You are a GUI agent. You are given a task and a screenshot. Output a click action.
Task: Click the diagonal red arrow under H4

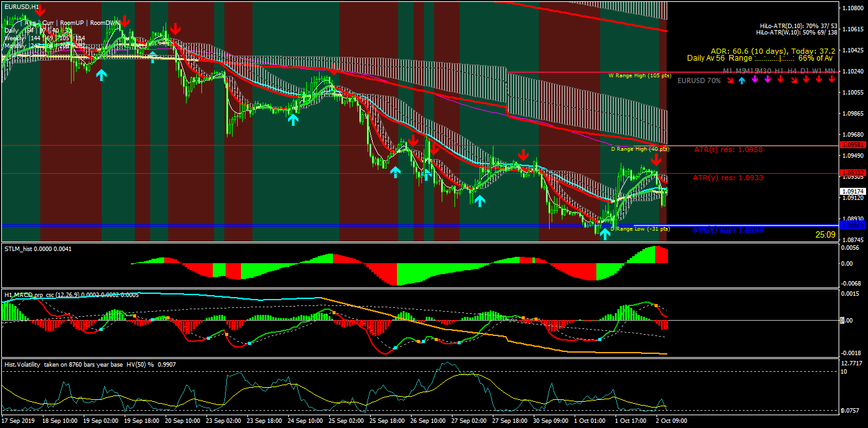[793, 80]
